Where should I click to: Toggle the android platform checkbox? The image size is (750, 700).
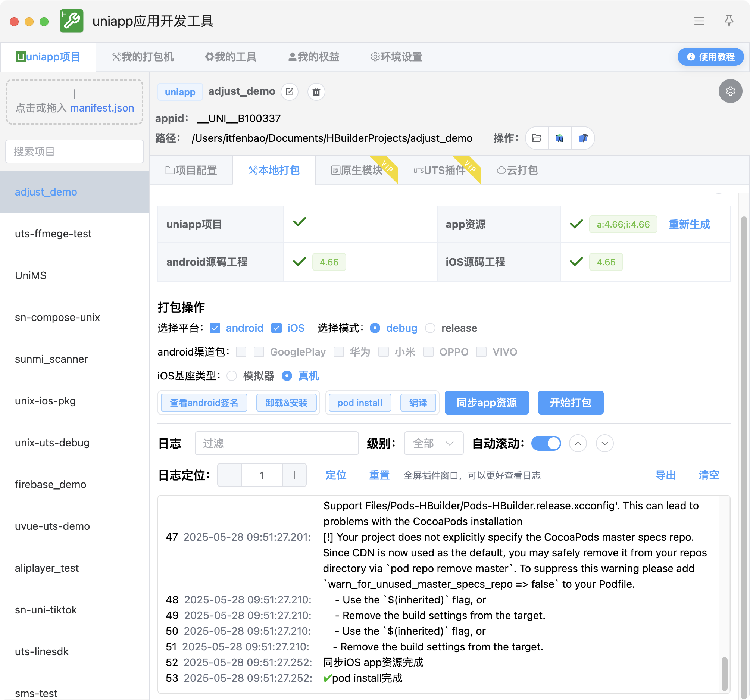click(215, 328)
